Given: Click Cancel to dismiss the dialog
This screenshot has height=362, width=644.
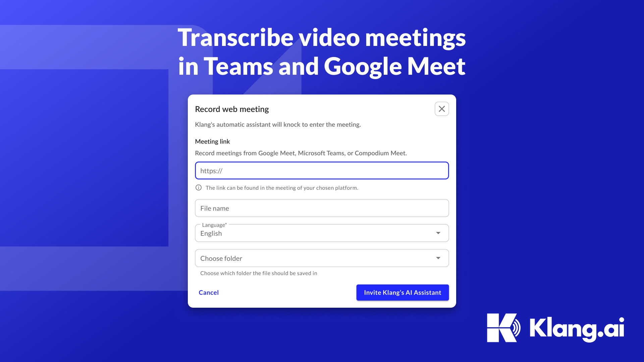Looking at the screenshot, I should 209,292.
